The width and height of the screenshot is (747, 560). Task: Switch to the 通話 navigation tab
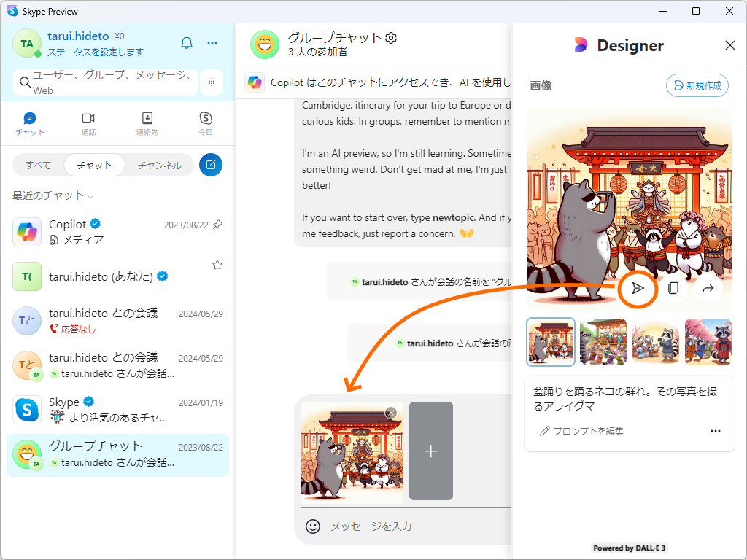tap(88, 124)
